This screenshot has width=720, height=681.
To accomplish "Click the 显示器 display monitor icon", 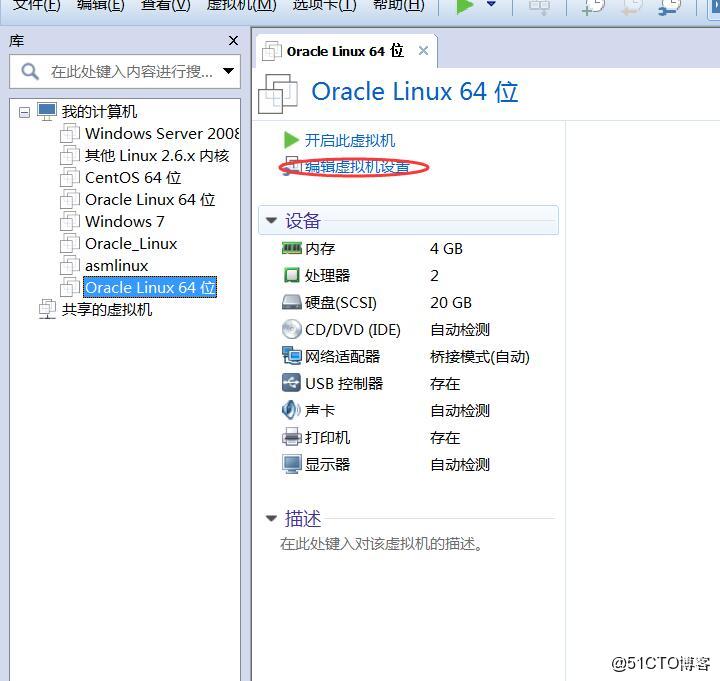I will 292,464.
